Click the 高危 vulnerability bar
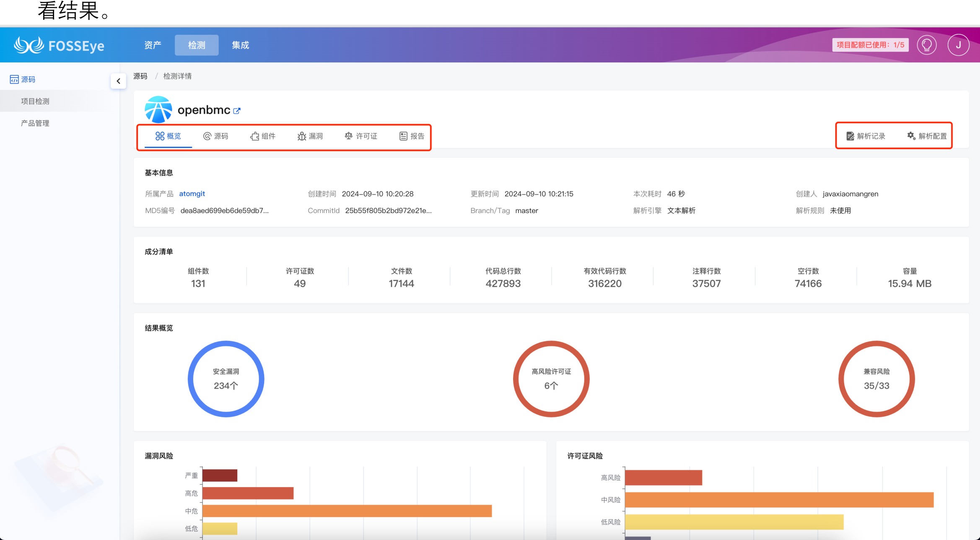Viewport: 980px width, 540px height. pyautogui.click(x=248, y=493)
